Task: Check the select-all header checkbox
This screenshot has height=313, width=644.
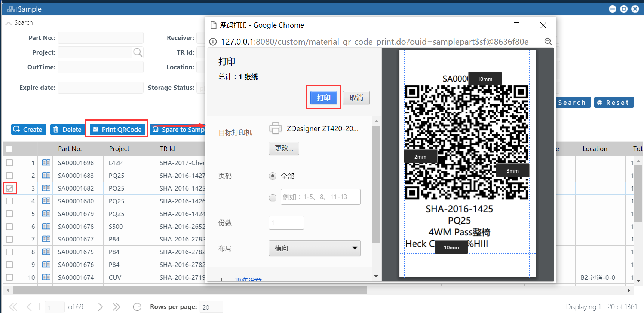Action: [9, 149]
